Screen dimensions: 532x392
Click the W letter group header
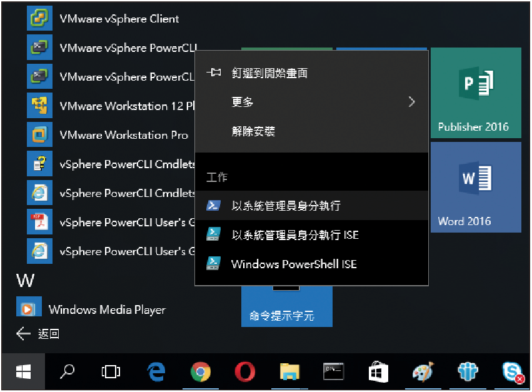pyautogui.click(x=26, y=281)
